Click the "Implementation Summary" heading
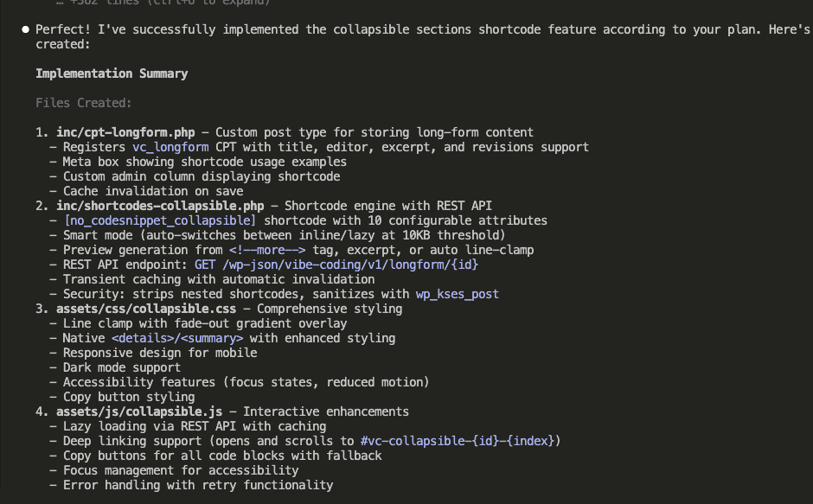The image size is (813, 504). point(112,73)
